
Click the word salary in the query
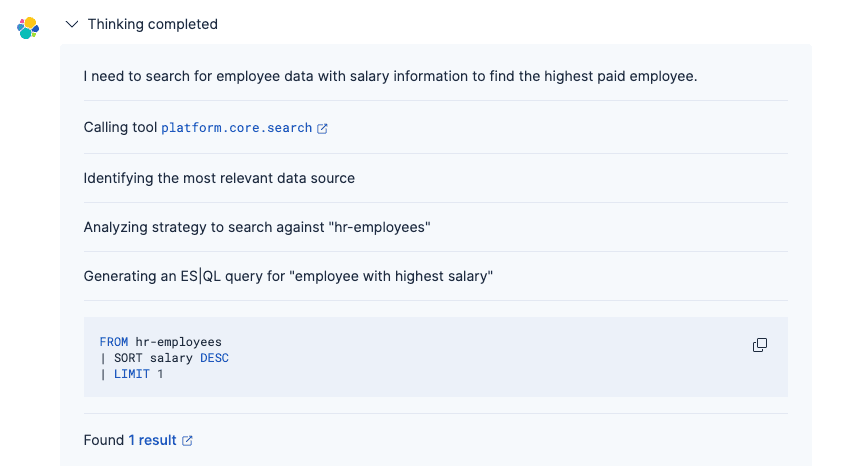(171, 358)
